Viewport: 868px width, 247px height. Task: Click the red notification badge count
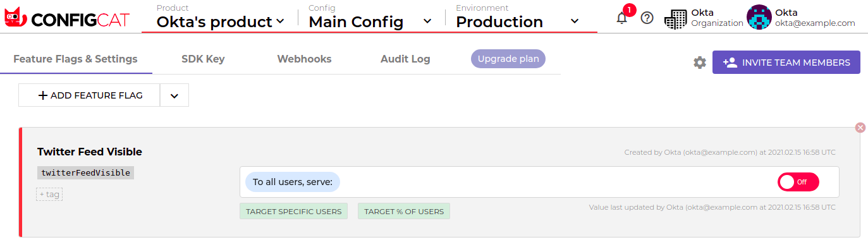tap(629, 10)
